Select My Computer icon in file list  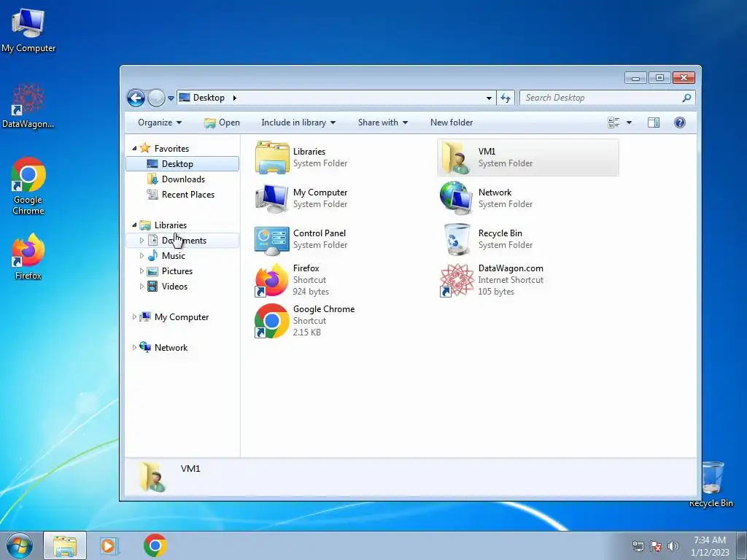[x=271, y=198]
